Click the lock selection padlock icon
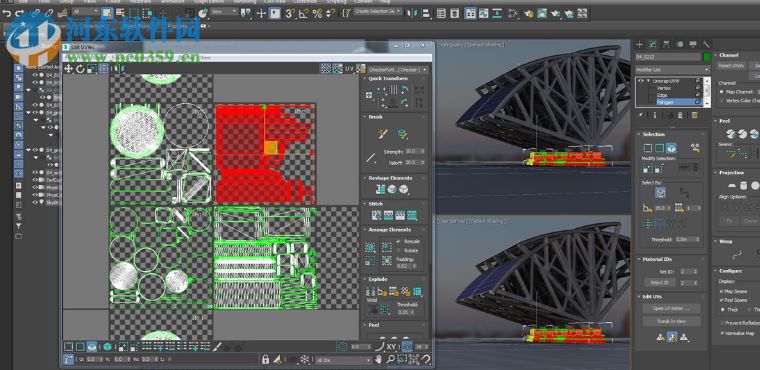760x370 pixels. (x=265, y=359)
